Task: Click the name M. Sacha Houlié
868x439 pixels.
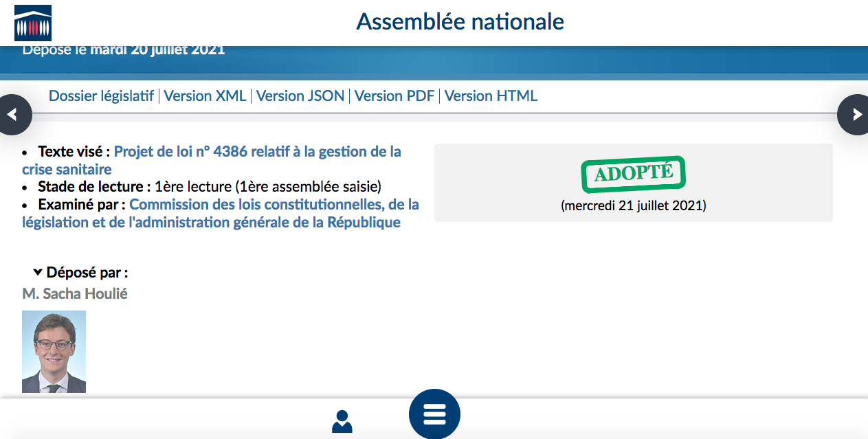Action: 75,294
